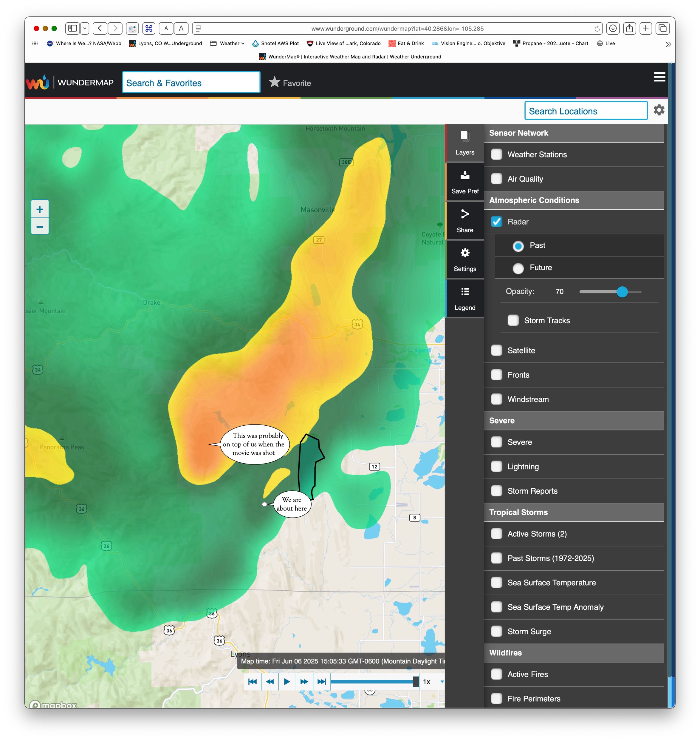
Task: Open the Propane quote chart bookmark
Action: click(551, 43)
